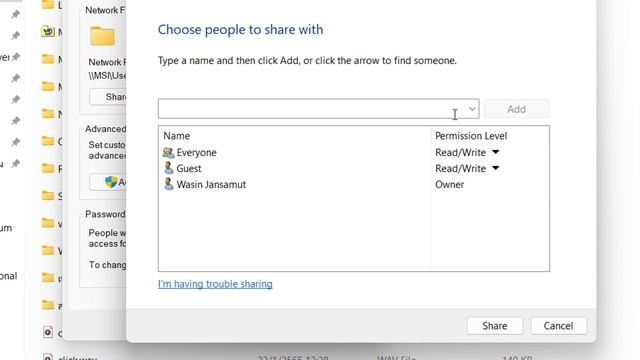The image size is (640, 360).
Task: Click the shield Advanced Sharing button in Properties
Action: pos(109,182)
